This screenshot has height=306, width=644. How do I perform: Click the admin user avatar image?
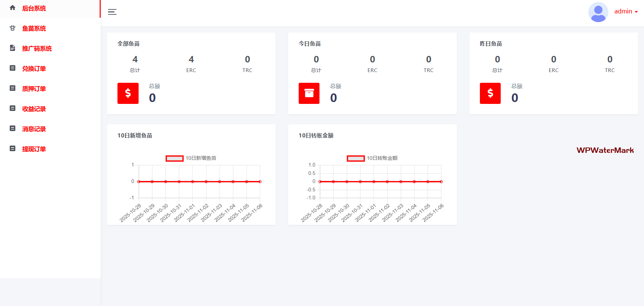pyautogui.click(x=598, y=12)
